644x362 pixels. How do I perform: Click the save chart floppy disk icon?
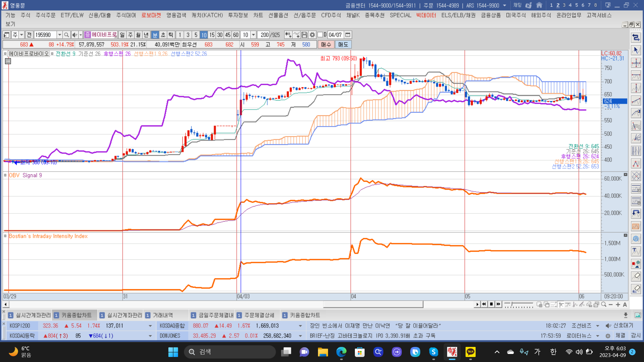[x=304, y=35]
